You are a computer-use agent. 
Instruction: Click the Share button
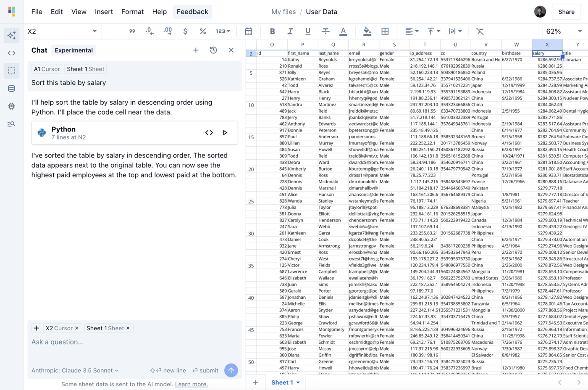point(566,11)
